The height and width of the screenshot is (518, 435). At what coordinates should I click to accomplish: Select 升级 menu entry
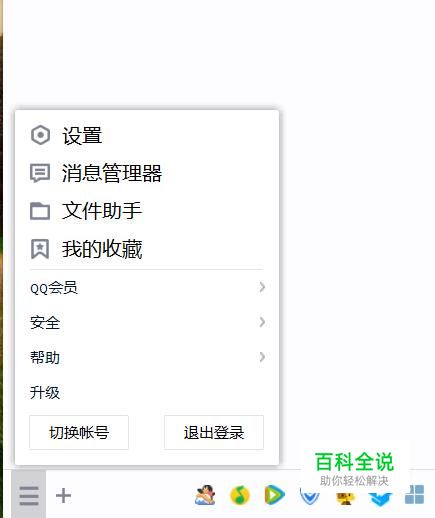[x=147, y=392]
